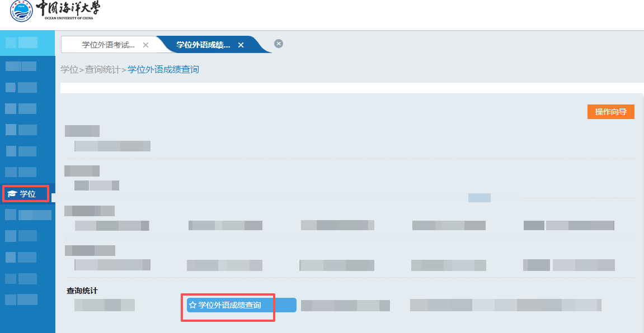This screenshot has width=644, height=333.
Task: Close the active 学位外语成绩 tab
Action: (x=241, y=45)
